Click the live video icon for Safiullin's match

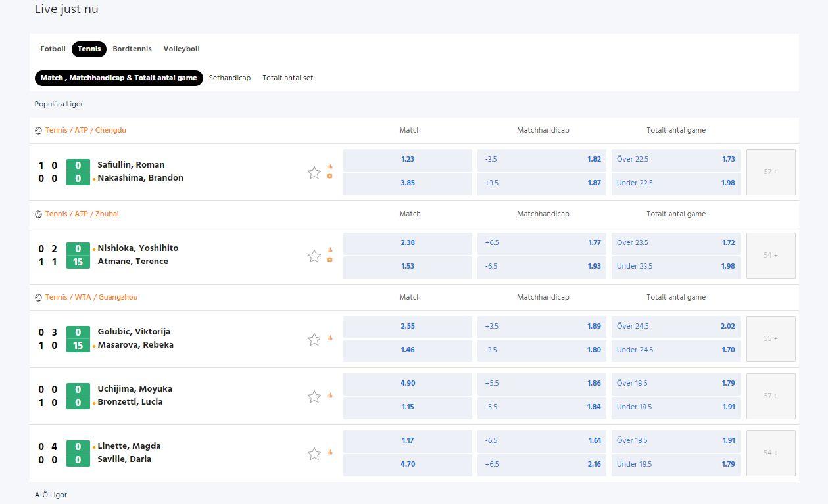tap(329, 177)
